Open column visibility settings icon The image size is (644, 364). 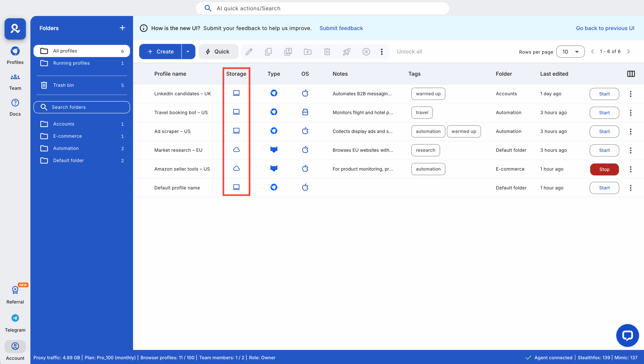pyautogui.click(x=631, y=74)
